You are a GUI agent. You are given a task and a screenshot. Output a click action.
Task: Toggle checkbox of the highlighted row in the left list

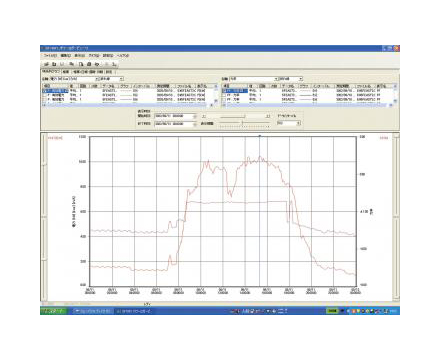[x=44, y=91]
